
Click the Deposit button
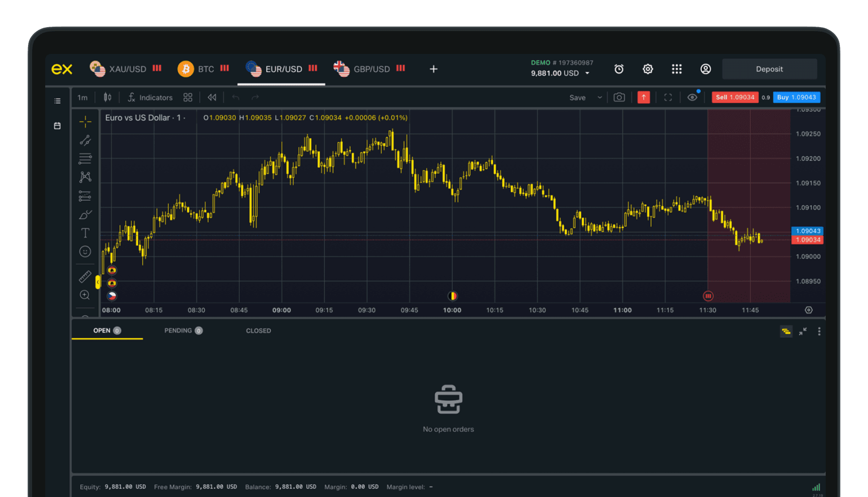tap(769, 69)
